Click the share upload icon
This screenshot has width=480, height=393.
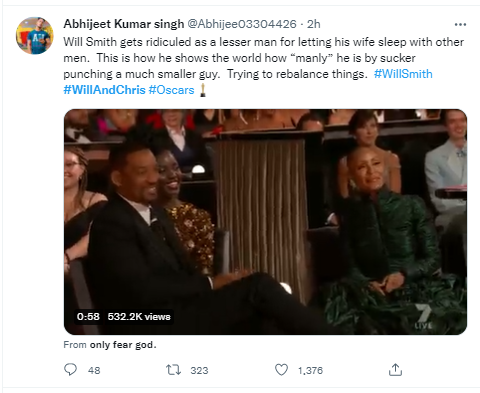click(395, 370)
